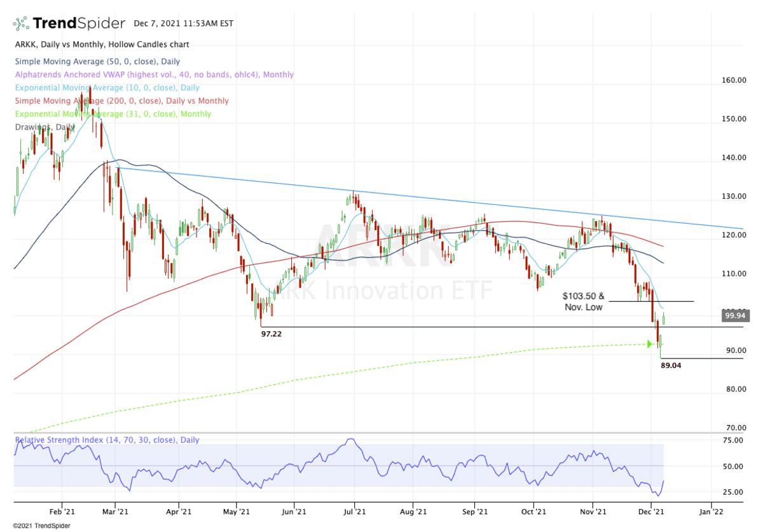
Task: Toggle the Simple Moving Average 200 indicator label
Action: click(121, 101)
